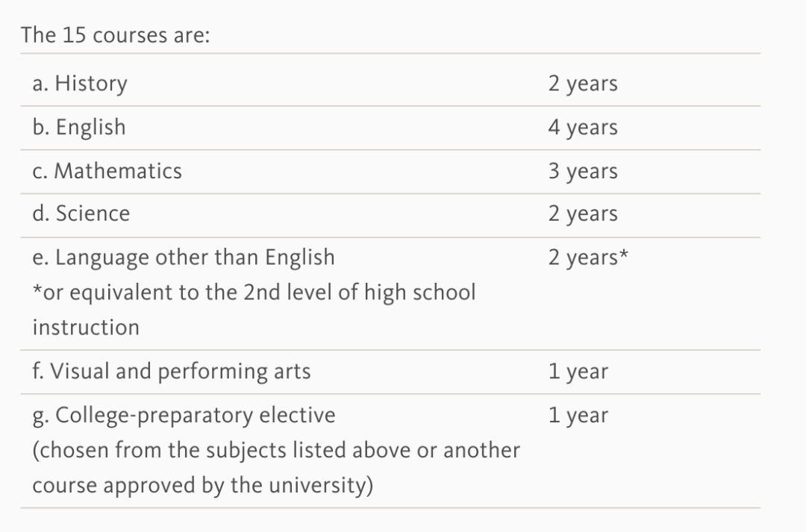Click '2 years' in the Science row

pos(583,214)
